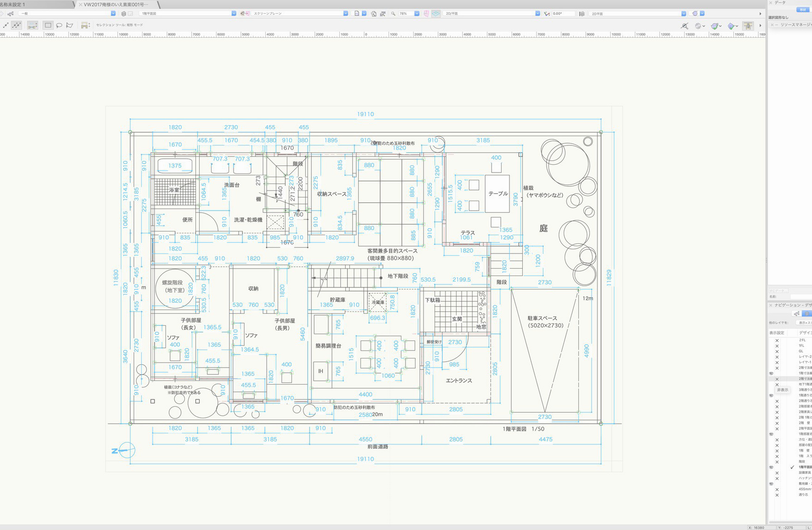Toggle visibility of 2FL layer
The width and height of the screenshot is (812, 530).
(x=777, y=340)
